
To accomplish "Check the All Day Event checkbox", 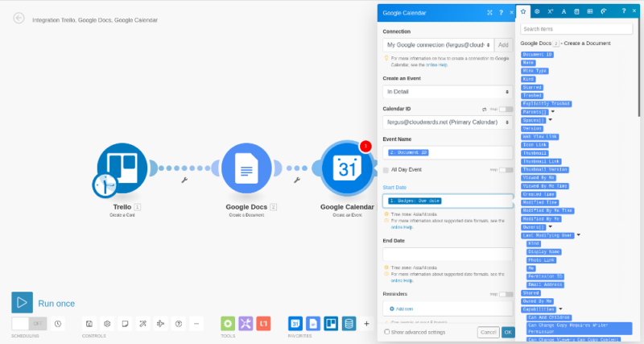I will coord(386,170).
